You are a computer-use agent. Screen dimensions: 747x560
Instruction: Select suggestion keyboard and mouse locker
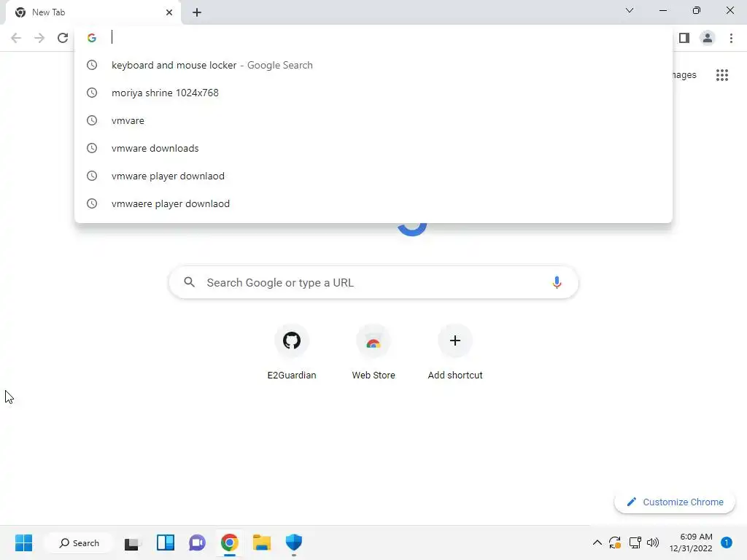click(x=373, y=65)
